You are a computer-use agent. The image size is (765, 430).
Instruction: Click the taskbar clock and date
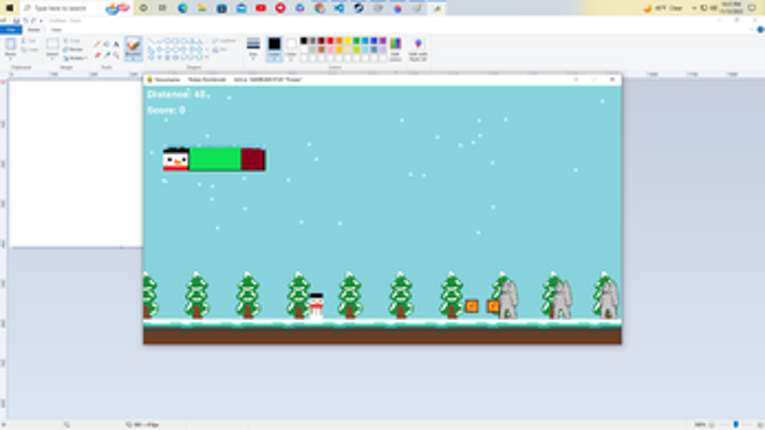point(731,8)
